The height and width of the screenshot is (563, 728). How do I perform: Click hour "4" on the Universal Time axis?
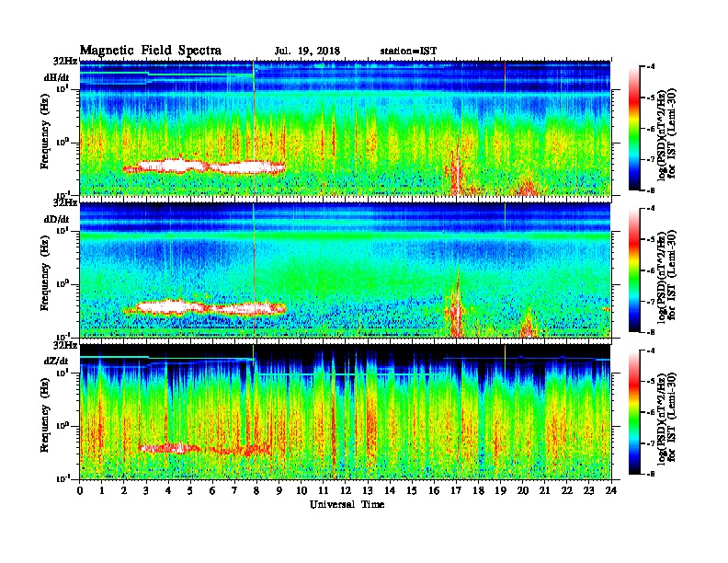[168, 491]
